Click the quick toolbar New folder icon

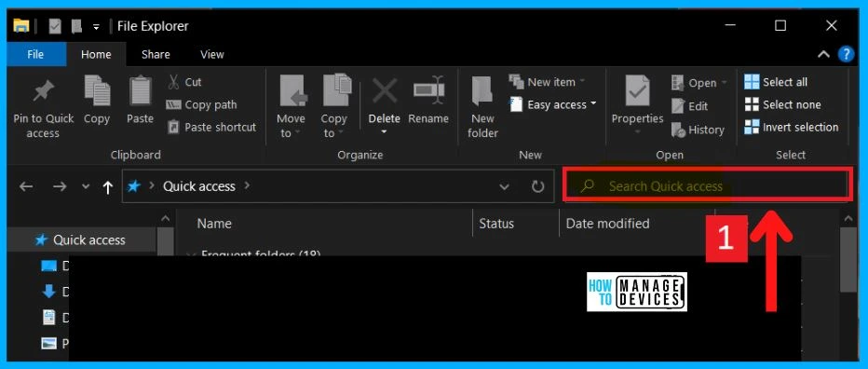tap(75, 26)
